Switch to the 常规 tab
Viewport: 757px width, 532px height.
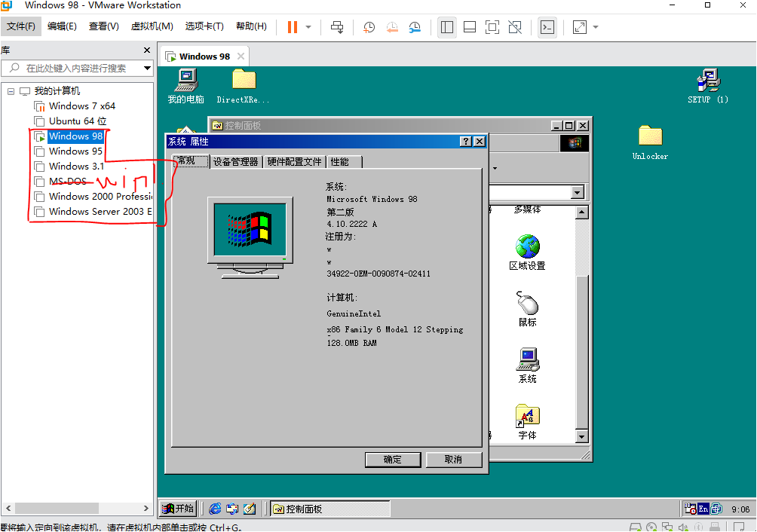click(x=192, y=161)
